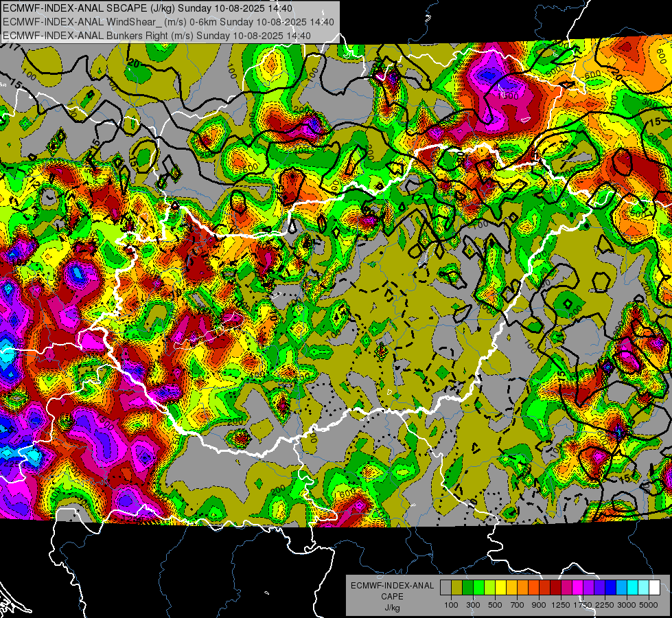Select the 700 legend scale label
This screenshot has height=618, width=672.
[x=518, y=605]
